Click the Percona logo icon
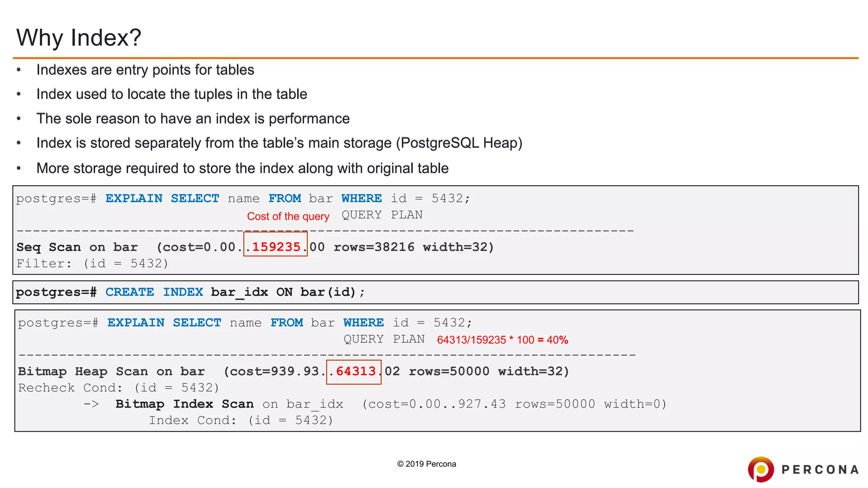Image resolution: width=868 pixels, height=488 pixels. (761, 469)
